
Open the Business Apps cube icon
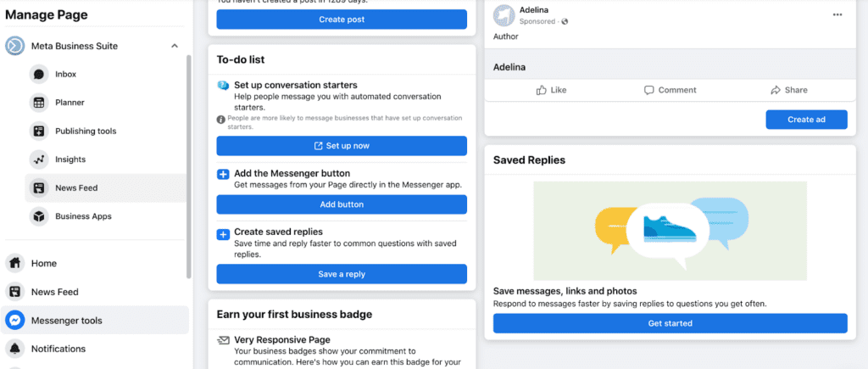[x=39, y=216]
